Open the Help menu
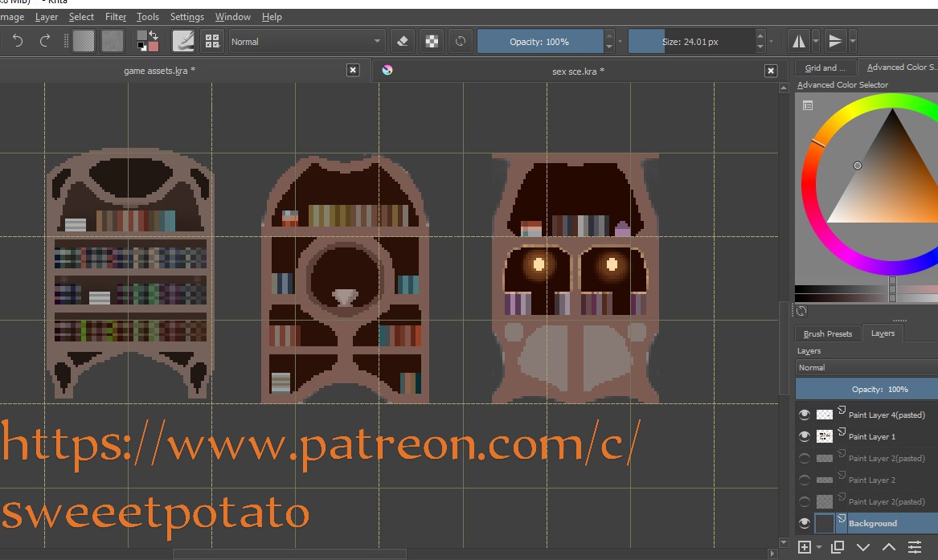 click(x=272, y=17)
